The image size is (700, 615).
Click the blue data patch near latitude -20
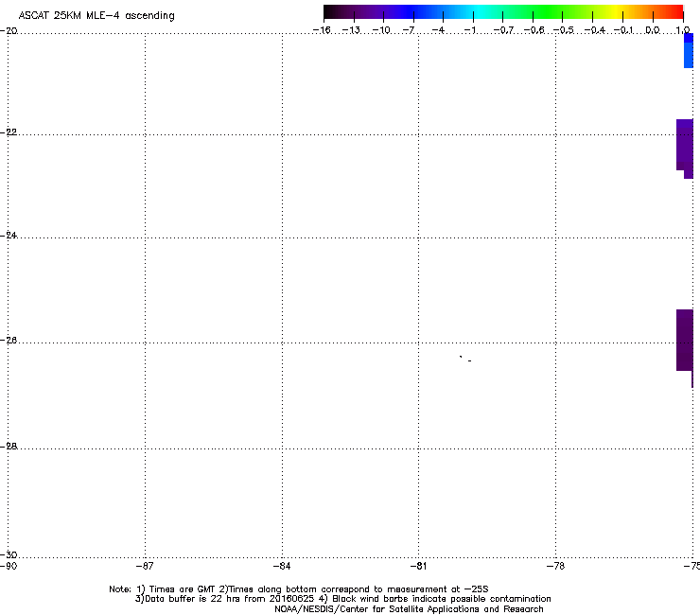[x=689, y=50]
